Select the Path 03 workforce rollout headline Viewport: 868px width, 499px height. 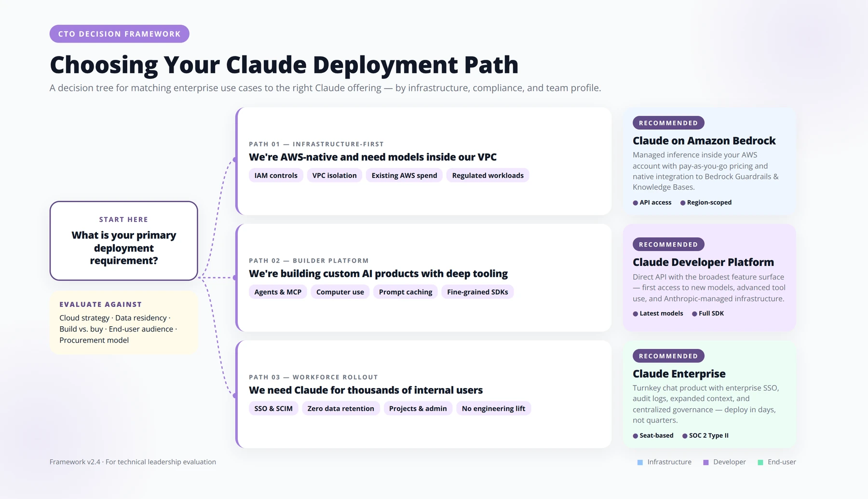(366, 390)
